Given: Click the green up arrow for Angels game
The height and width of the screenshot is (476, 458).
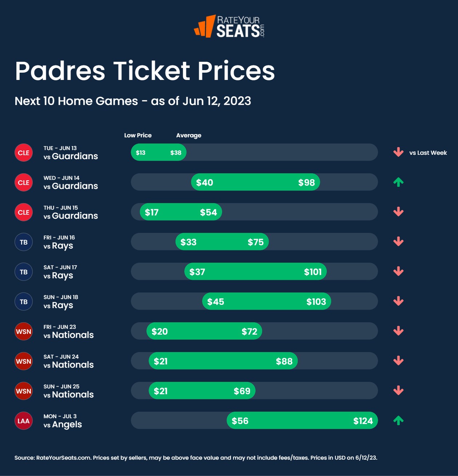Looking at the screenshot, I should coord(398,420).
